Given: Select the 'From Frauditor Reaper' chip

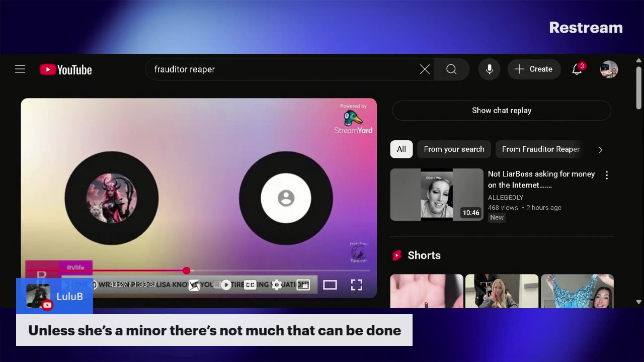Looking at the screenshot, I should (x=541, y=149).
